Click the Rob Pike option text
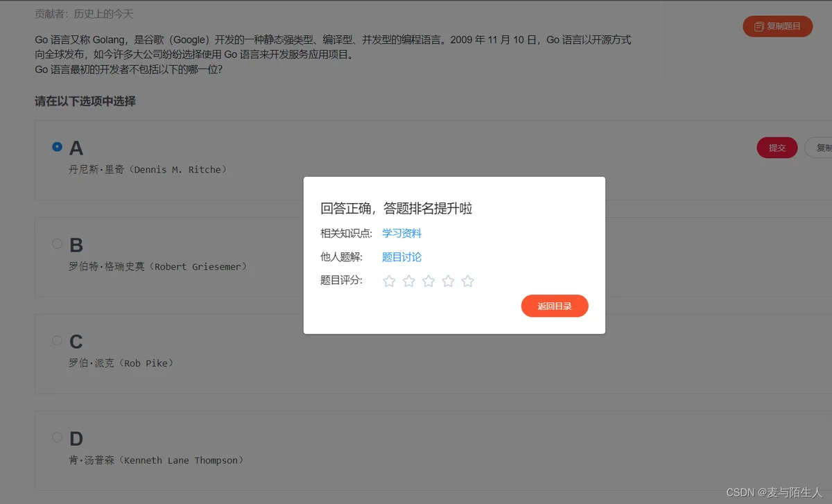This screenshot has height=504, width=832. pyautogui.click(x=121, y=363)
